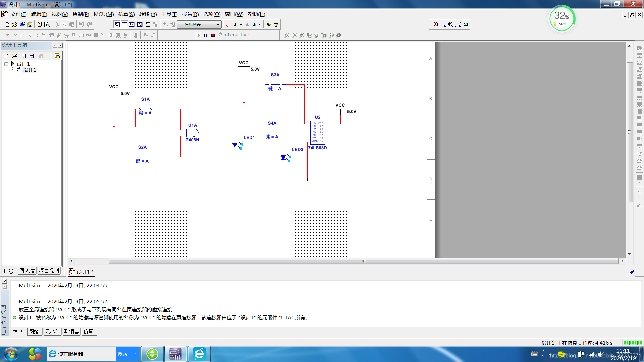Pause the running simulation
The width and height of the screenshot is (644, 362).
point(206,35)
